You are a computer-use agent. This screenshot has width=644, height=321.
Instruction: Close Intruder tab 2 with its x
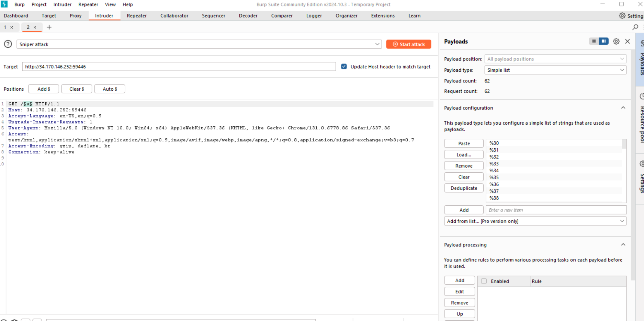tap(35, 27)
